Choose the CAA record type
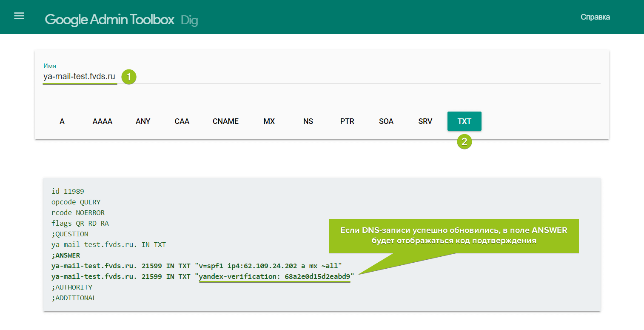The height and width of the screenshot is (330, 644). pyautogui.click(x=182, y=121)
